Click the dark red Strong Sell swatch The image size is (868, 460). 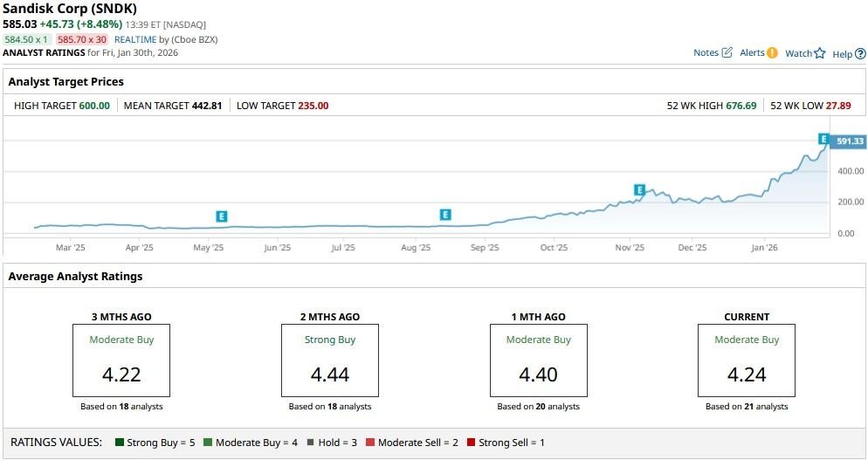pyautogui.click(x=471, y=443)
